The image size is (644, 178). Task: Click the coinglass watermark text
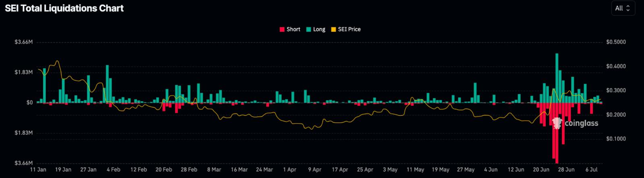(x=581, y=123)
